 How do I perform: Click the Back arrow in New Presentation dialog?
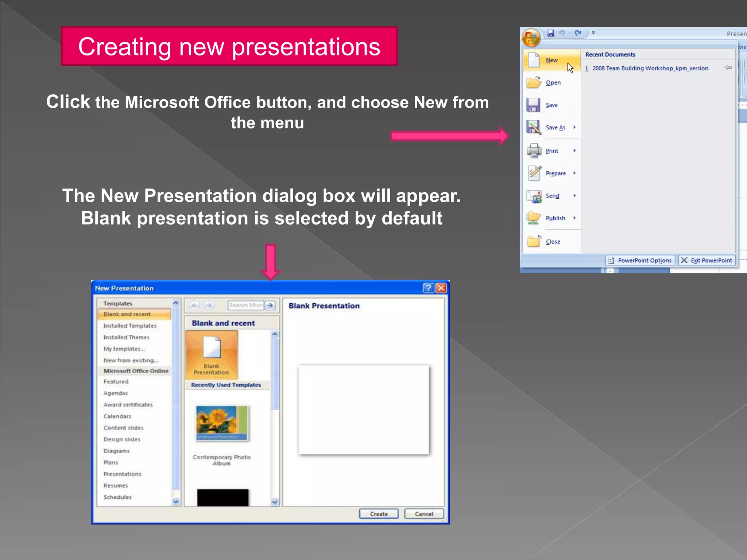[x=195, y=305]
